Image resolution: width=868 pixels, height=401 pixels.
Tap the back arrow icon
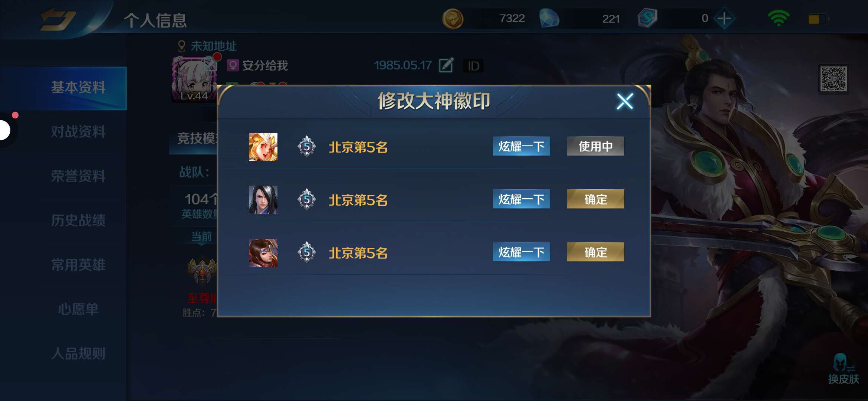[58, 19]
